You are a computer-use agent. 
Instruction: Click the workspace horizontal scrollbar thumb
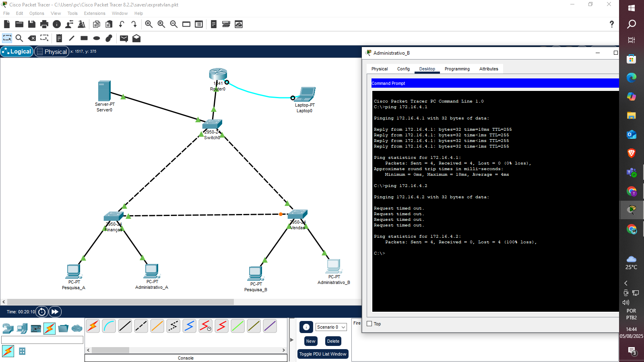pyautogui.click(x=120, y=302)
